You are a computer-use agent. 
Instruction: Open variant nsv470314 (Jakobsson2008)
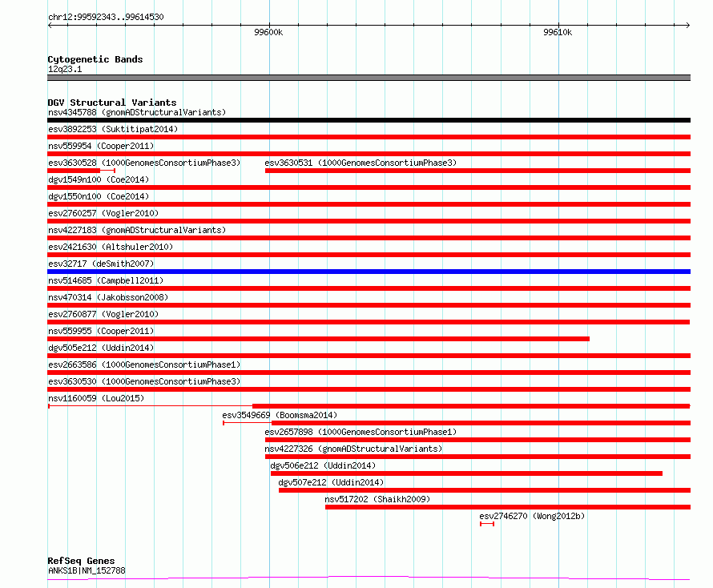pos(108,297)
